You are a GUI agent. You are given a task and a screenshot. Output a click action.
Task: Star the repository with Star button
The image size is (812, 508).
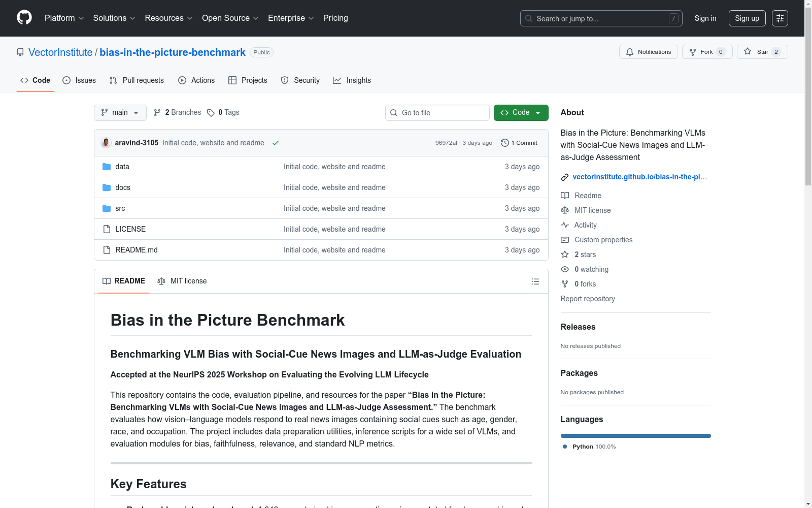point(762,52)
